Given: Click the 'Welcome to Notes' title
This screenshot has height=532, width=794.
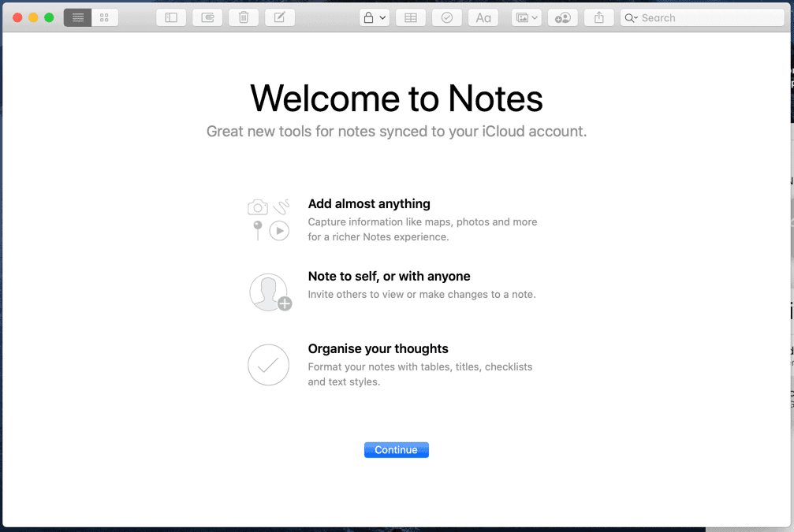Looking at the screenshot, I should point(397,99).
